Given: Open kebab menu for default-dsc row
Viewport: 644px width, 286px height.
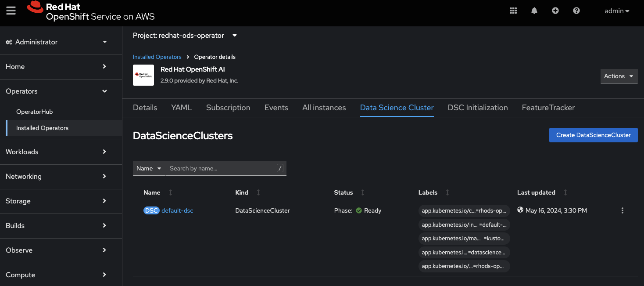Looking at the screenshot, I should coord(622,211).
